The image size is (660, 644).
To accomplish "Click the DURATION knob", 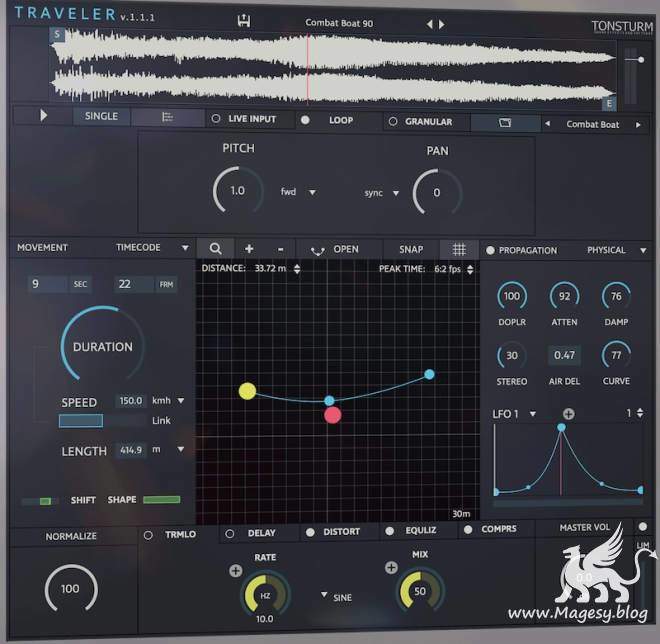I will [x=102, y=345].
